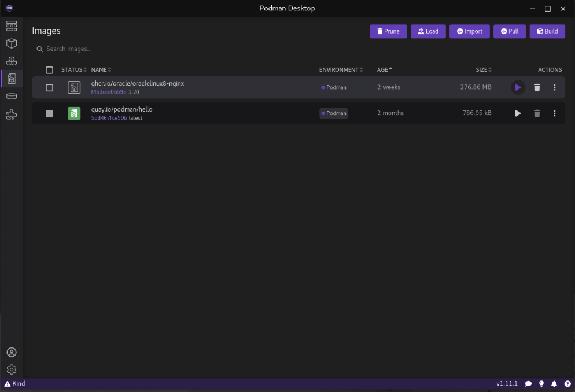Viewport: 575px width, 392px height.
Task: Delete the oraclelinux8-nginx image
Action: pyautogui.click(x=537, y=87)
